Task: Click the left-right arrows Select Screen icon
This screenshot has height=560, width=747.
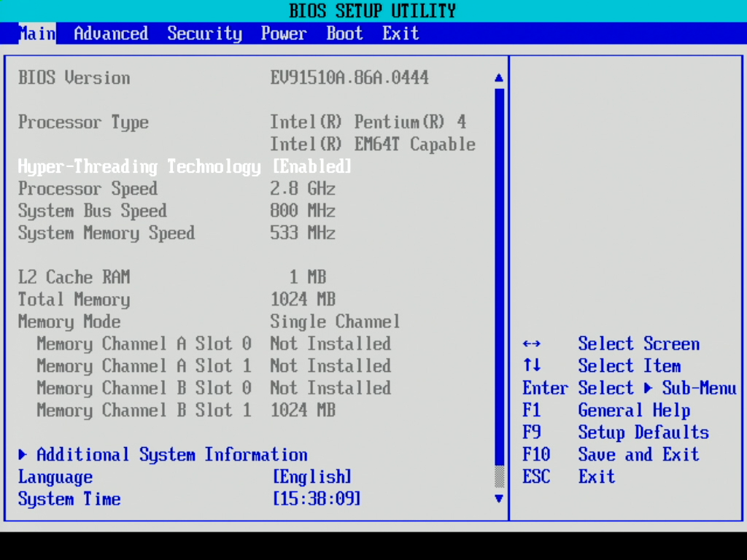Action: click(x=532, y=344)
